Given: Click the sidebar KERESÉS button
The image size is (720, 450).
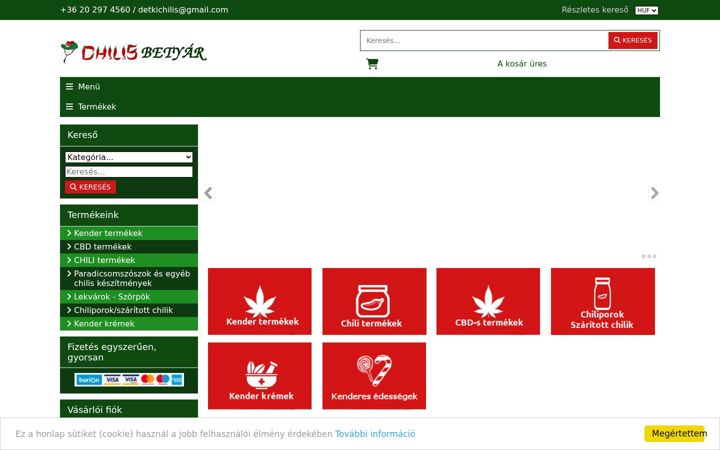Looking at the screenshot, I should pos(90,187).
